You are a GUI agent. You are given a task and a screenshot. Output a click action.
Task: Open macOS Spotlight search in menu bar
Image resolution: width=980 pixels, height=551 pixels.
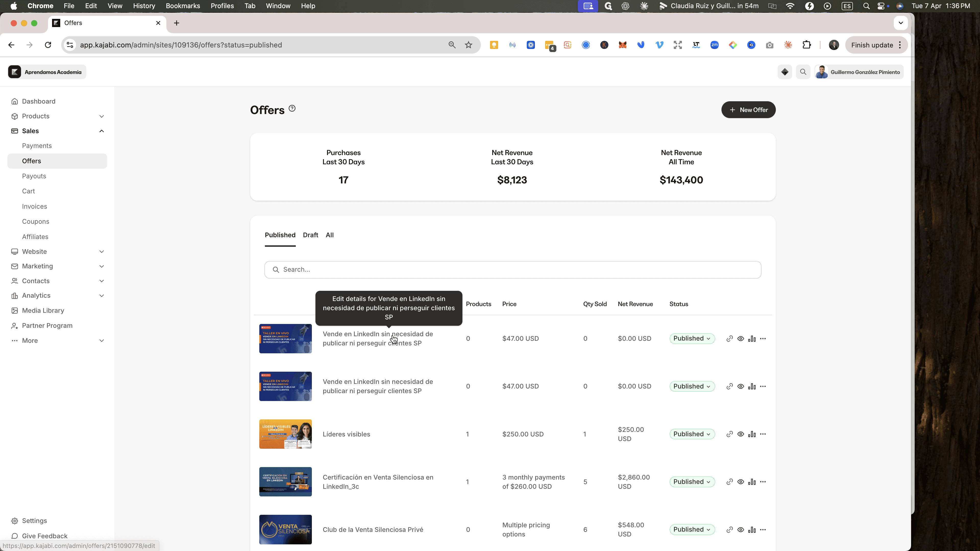866,6
